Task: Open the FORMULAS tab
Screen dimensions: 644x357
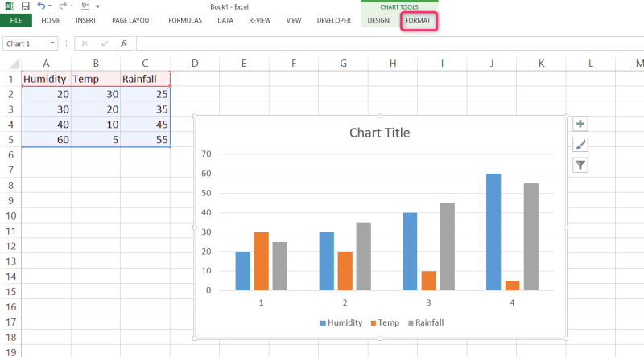Action: (x=185, y=21)
